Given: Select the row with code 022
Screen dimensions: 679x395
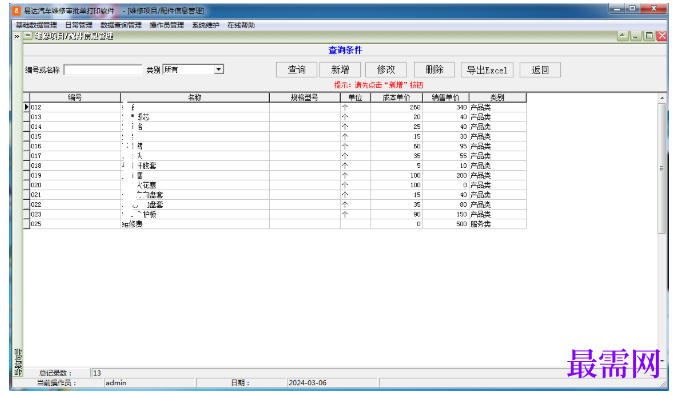Looking at the screenshot, I should pos(275,204).
